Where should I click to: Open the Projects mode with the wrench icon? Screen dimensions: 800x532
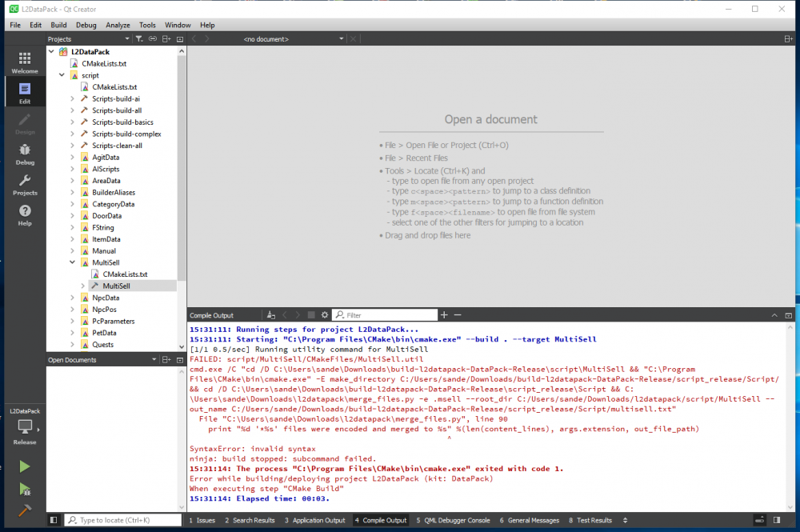[x=24, y=184]
